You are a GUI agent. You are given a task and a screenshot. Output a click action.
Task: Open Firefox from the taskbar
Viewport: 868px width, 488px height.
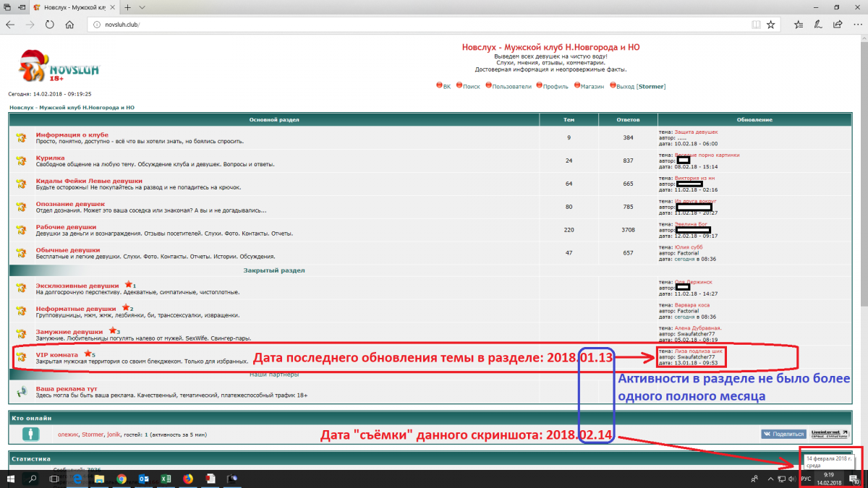point(187,479)
